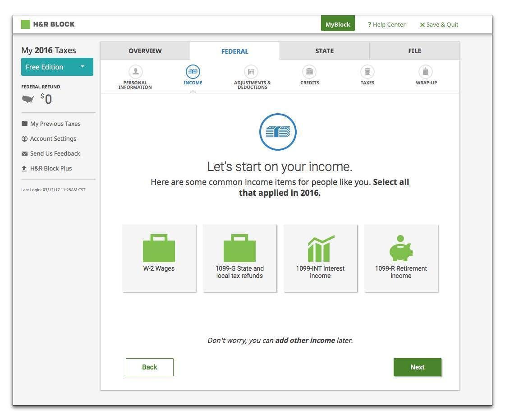Image resolution: width=505 pixels, height=420 pixels.
Task: Open the Adjustments & Deductions section label
Action: coord(252,85)
